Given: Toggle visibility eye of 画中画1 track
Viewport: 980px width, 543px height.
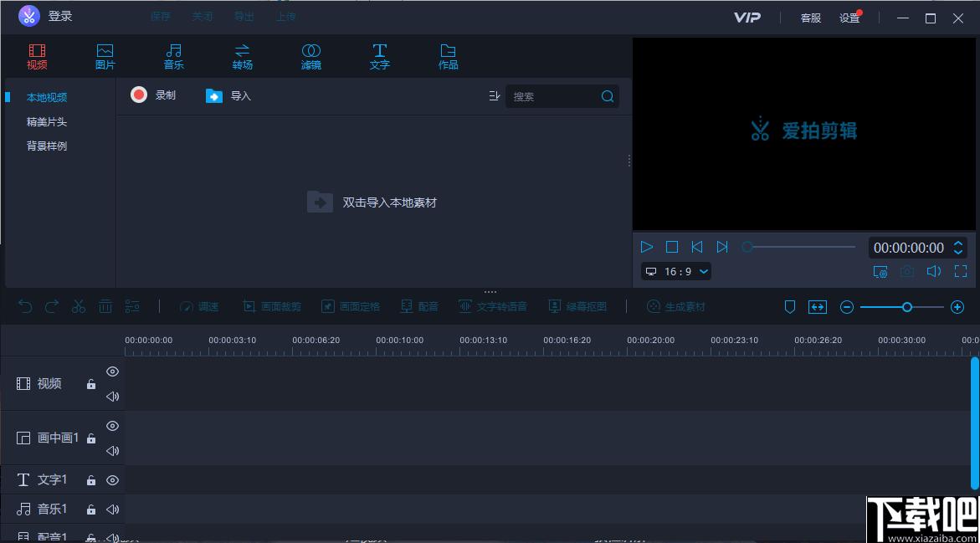Looking at the screenshot, I should click(112, 426).
